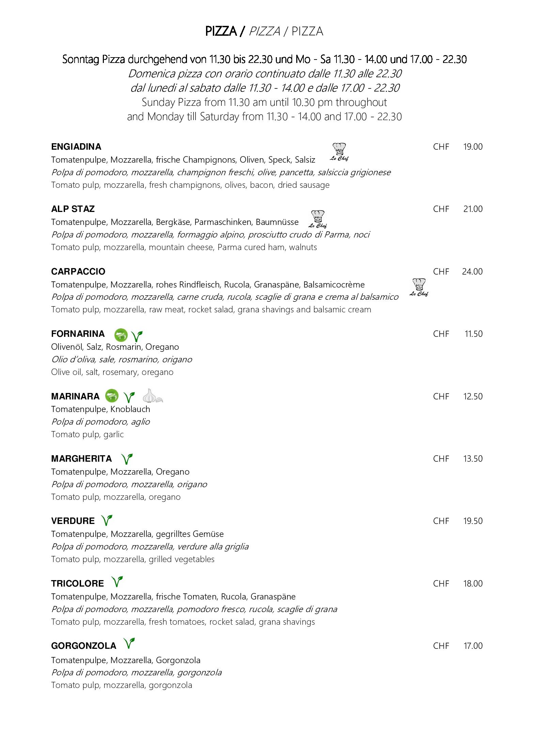
Task: Click the green leaf vegetarian icon next to Fornarina
Action: [137, 336]
